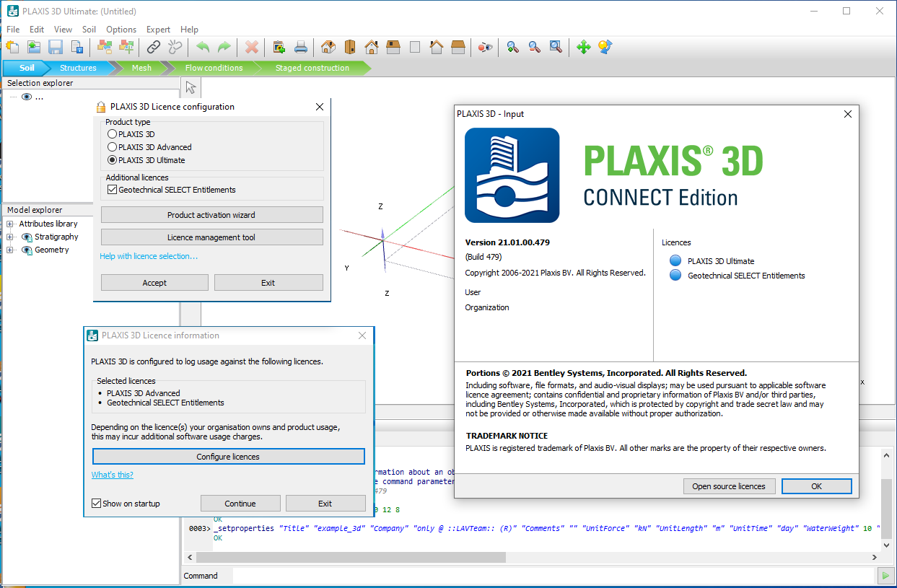Click the project properties document icon

pos(76,47)
